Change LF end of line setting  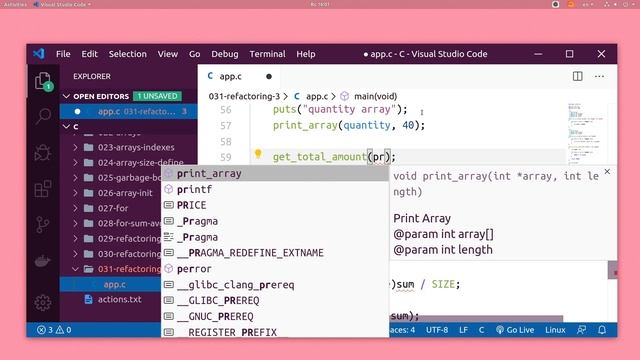(463, 330)
